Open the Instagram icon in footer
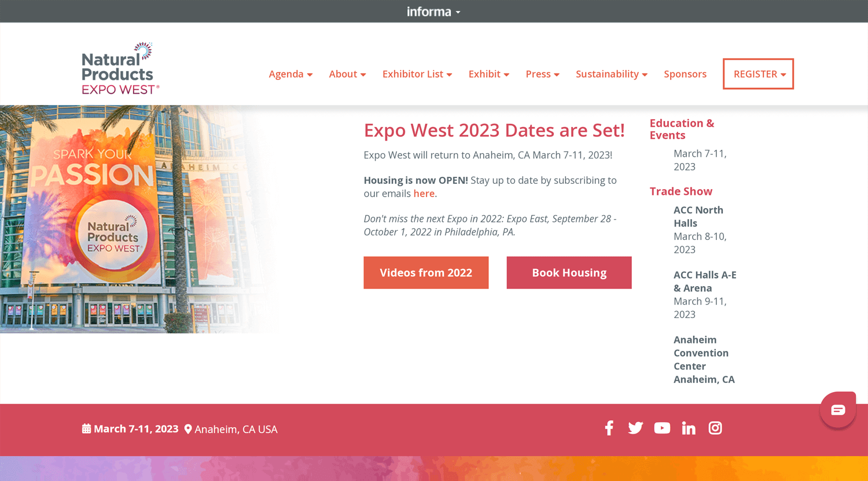 pos(715,428)
